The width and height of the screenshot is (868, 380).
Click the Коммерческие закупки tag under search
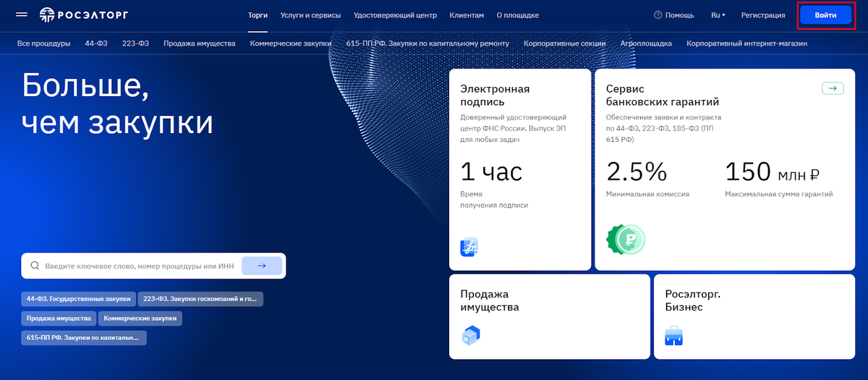[140, 318]
